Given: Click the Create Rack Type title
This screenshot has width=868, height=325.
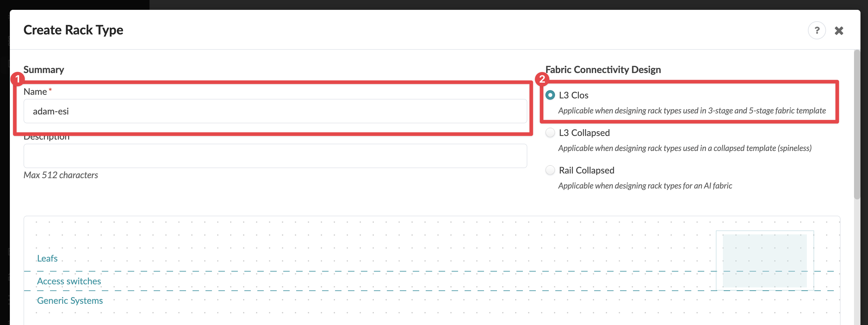Looking at the screenshot, I should point(74,30).
